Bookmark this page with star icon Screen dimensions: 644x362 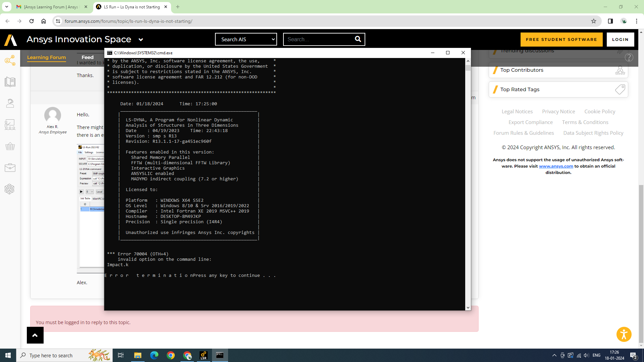click(x=593, y=21)
